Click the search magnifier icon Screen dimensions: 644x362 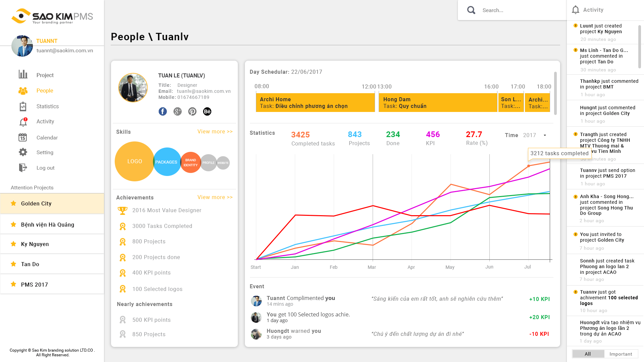coord(471,10)
